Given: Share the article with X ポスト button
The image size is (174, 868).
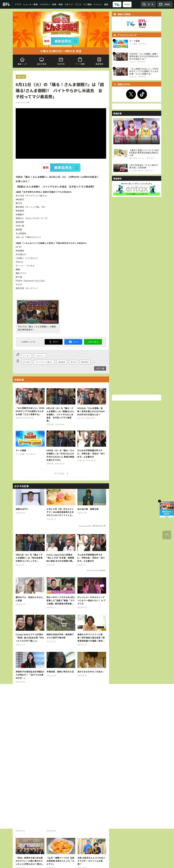Looking at the screenshot, I should pyautogui.click(x=53, y=342).
